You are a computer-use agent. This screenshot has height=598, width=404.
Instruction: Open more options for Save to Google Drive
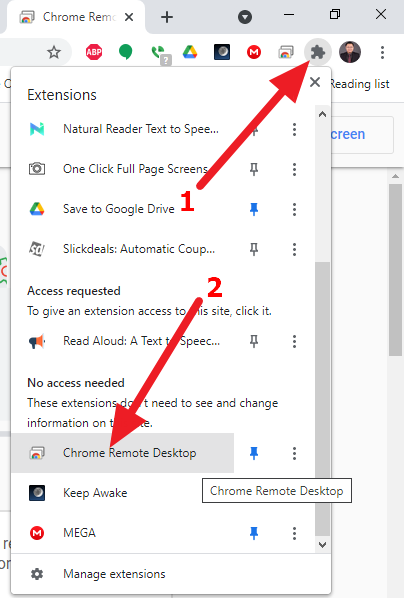point(294,209)
